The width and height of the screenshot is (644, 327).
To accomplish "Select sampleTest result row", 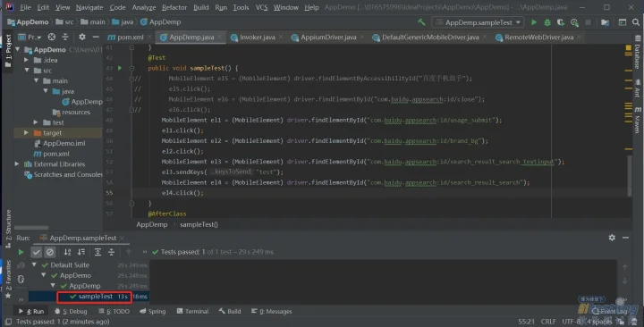I will pyautogui.click(x=88, y=297).
